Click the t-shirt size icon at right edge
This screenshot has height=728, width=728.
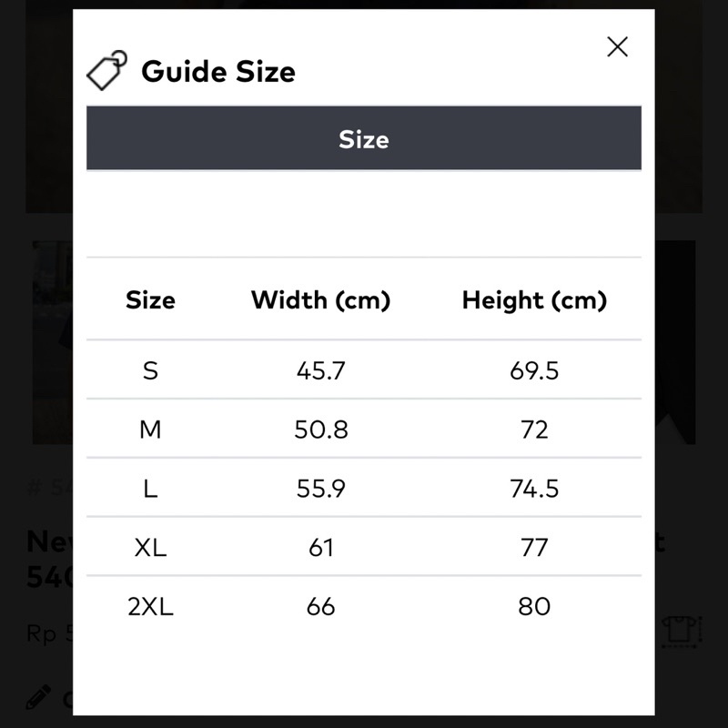[679, 630]
